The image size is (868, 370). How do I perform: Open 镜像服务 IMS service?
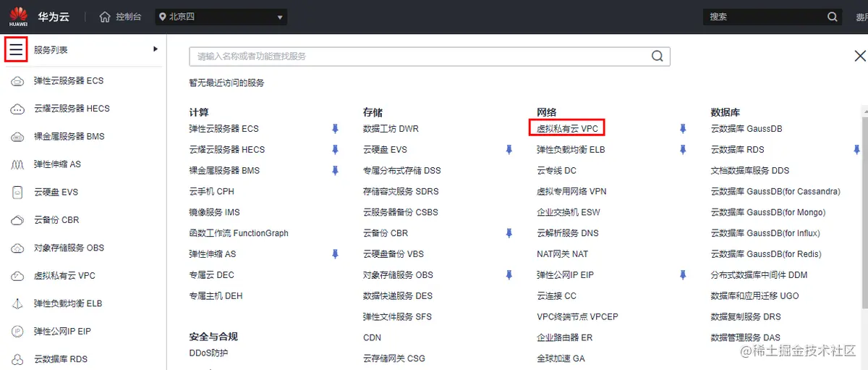(x=215, y=213)
